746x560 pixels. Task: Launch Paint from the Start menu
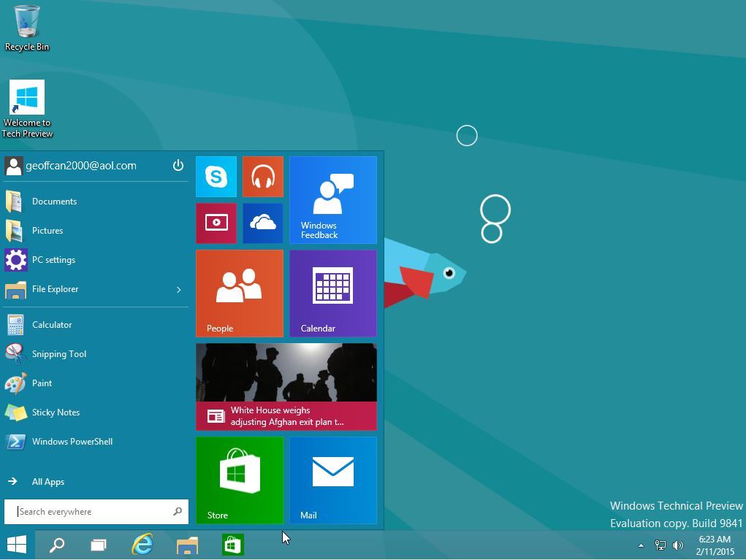[x=96, y=383]
